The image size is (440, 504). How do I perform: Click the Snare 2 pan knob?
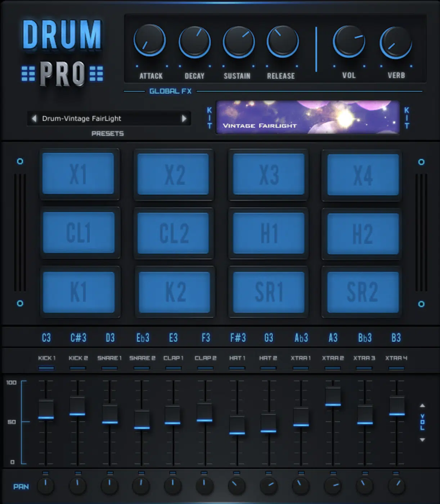[141, 486]
